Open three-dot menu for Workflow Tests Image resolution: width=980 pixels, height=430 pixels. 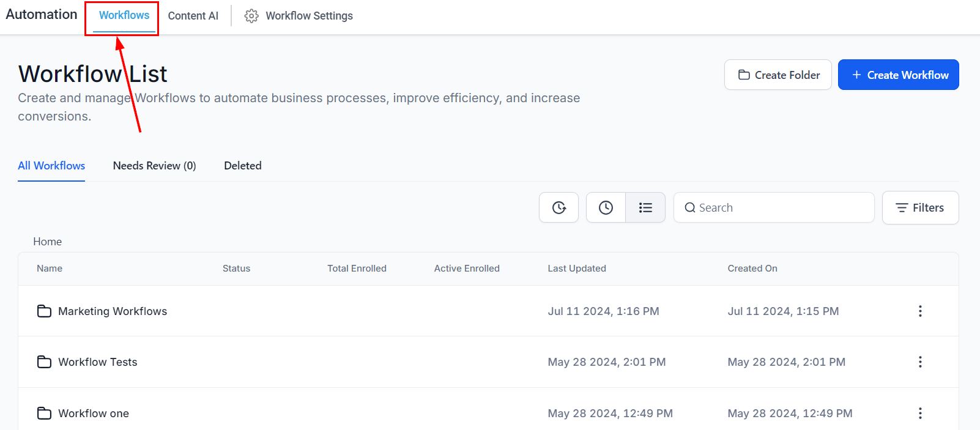[x=919, y=362]
